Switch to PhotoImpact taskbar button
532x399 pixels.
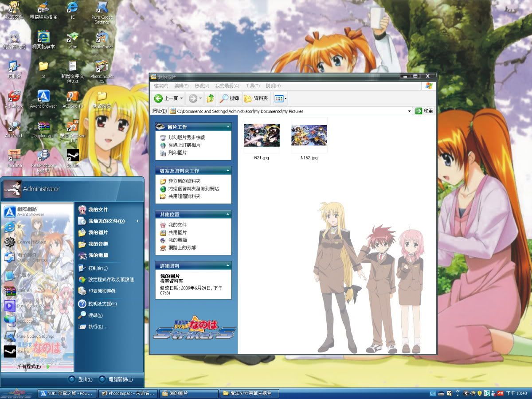coord(127,393)
